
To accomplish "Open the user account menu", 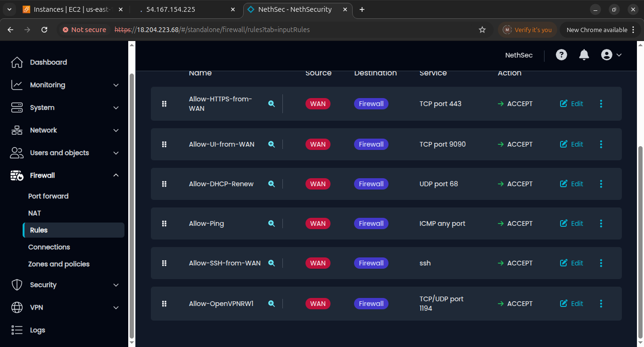I will (611, 55).
